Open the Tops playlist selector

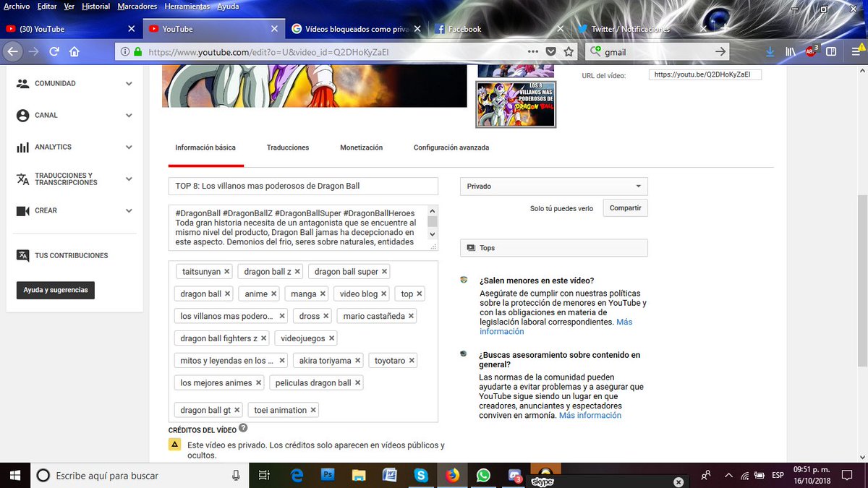pyautogui.click(x=553, y=247)
